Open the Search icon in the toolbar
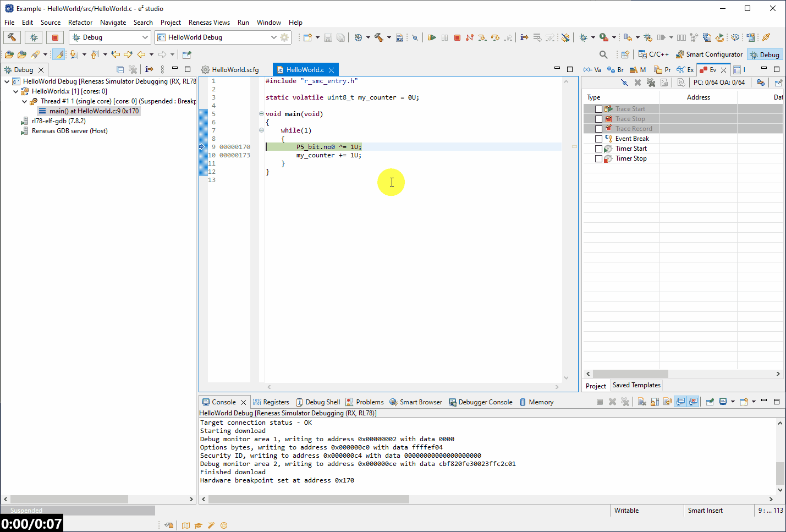This screenshot has height=532, width=786. point(603,54)
